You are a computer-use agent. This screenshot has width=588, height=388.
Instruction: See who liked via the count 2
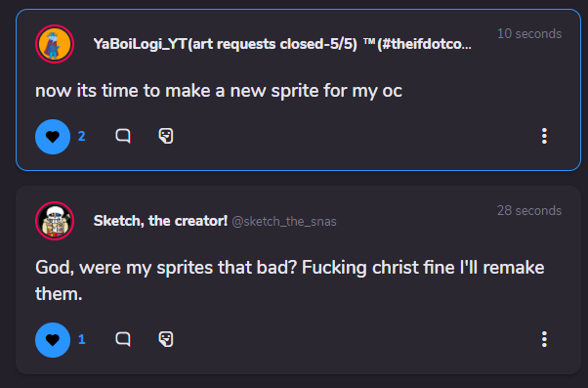click(x=81, y=136)
